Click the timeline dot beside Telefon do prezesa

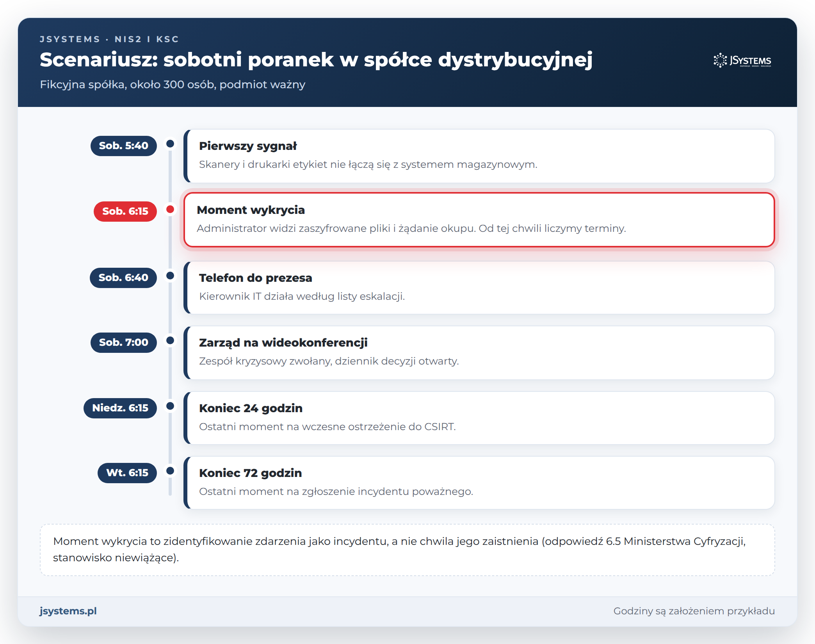pos(170,276)
